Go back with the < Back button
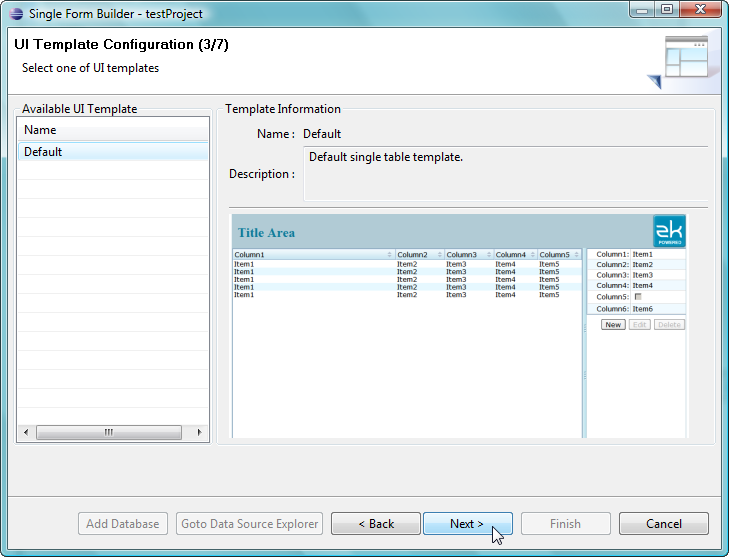The height and width of the screenshot is (557, 729). (376, 524)
